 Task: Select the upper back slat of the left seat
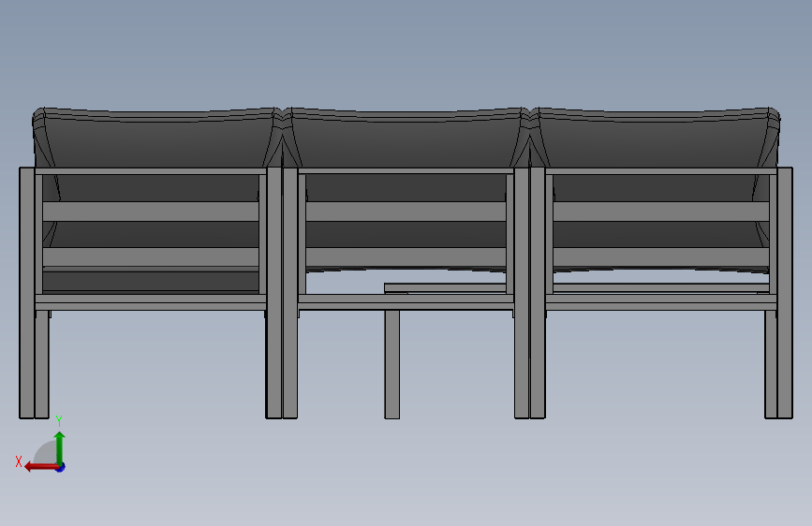[x=151, y=212]
